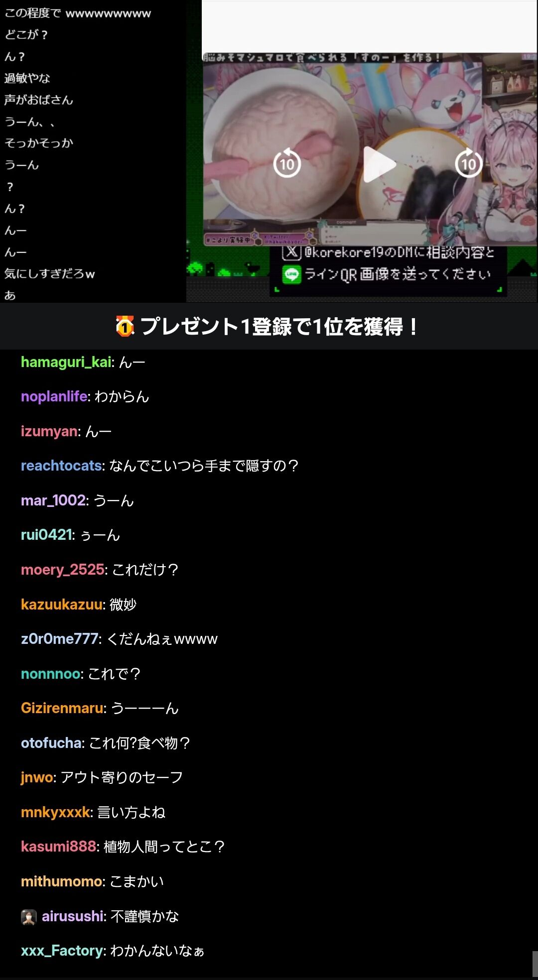The image size is (538, 980).
Task: Select kasumi888 in the chat list
Action: tap(58, 847)
